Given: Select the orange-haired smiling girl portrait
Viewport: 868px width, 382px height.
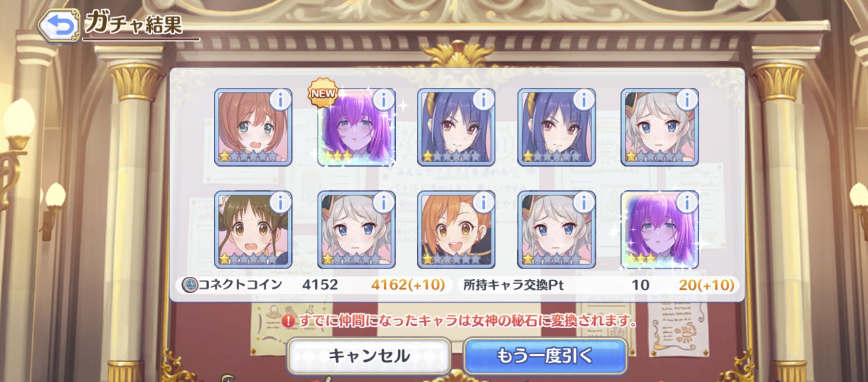Looking at the screenshot, I should [x=456, y=230].
